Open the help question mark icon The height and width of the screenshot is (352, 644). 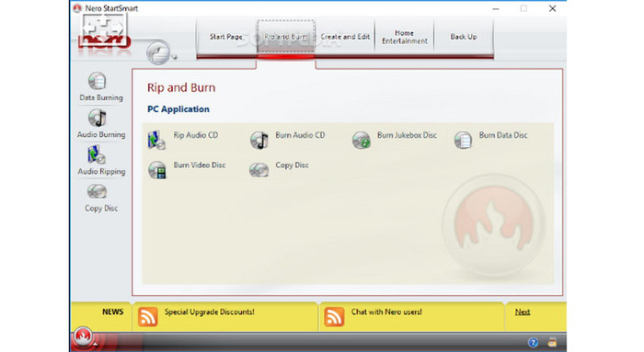(x=533, y=342)
